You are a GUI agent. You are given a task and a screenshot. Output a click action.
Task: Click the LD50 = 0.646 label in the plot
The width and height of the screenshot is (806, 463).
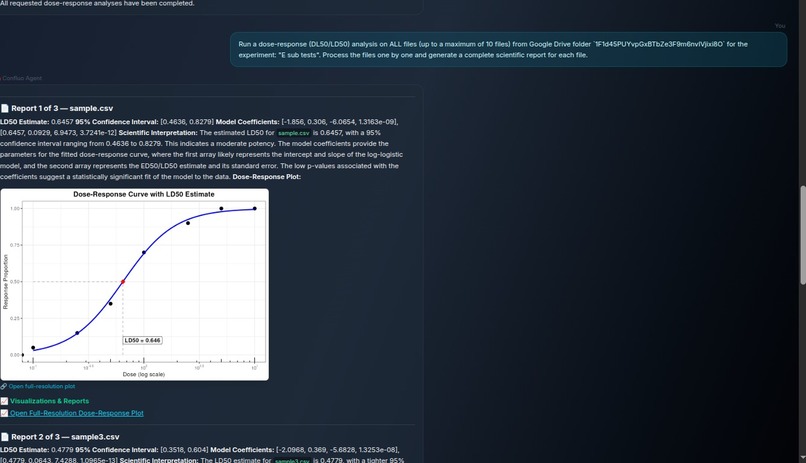(142, 340)
